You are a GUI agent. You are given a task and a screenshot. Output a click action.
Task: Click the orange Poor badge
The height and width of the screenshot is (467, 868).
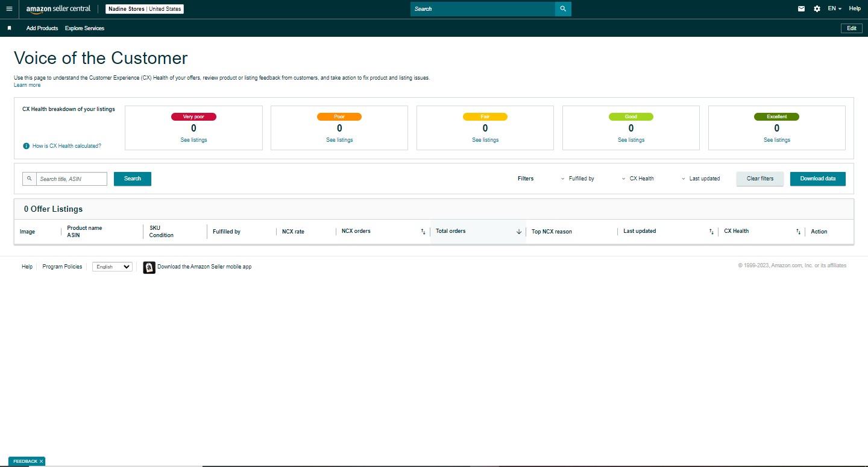(339, 116)
